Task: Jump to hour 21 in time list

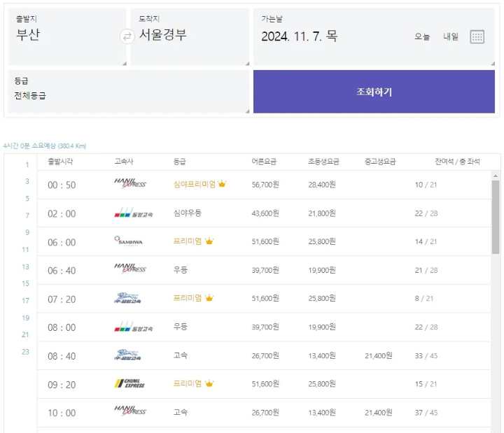Action: [26, 334]
